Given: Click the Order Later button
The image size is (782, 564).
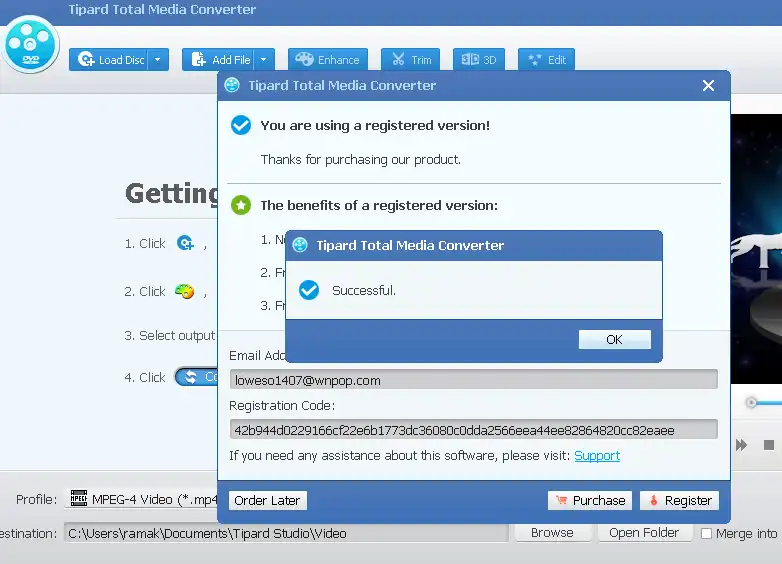Looking at the screenshot, I should (x=267, y=501).
